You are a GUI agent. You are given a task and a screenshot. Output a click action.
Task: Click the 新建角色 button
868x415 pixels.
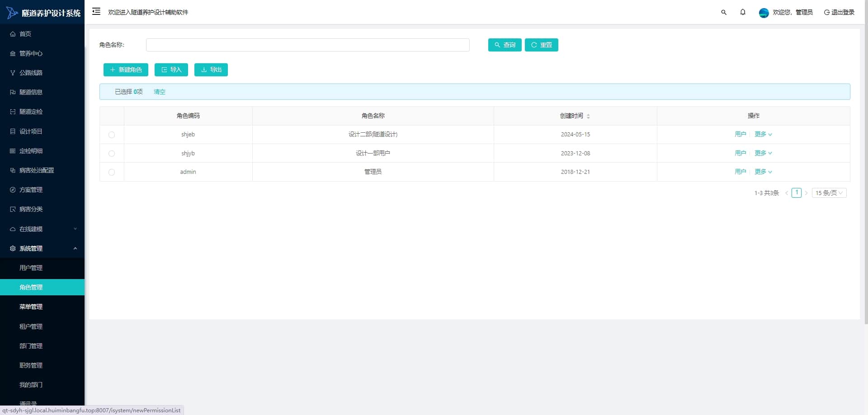(x=126, y=70)
